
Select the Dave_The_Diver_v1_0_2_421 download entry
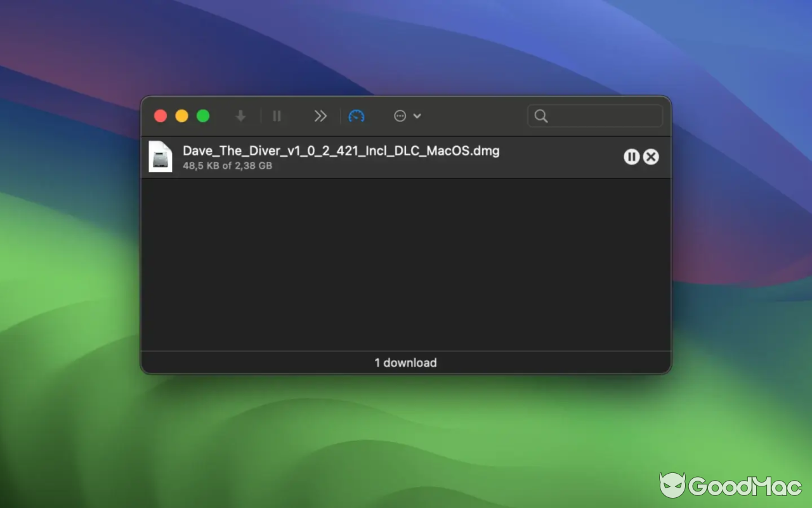click(x=341, y=150)
